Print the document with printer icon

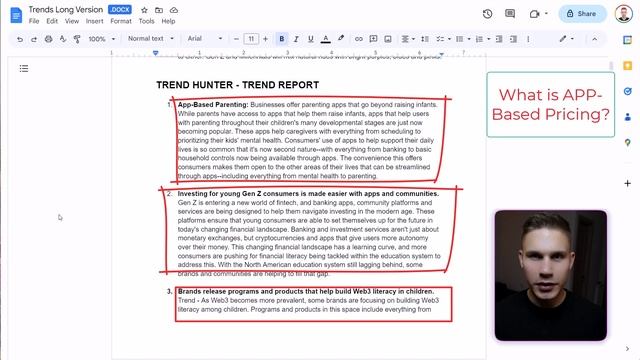(x=49, y=39)
